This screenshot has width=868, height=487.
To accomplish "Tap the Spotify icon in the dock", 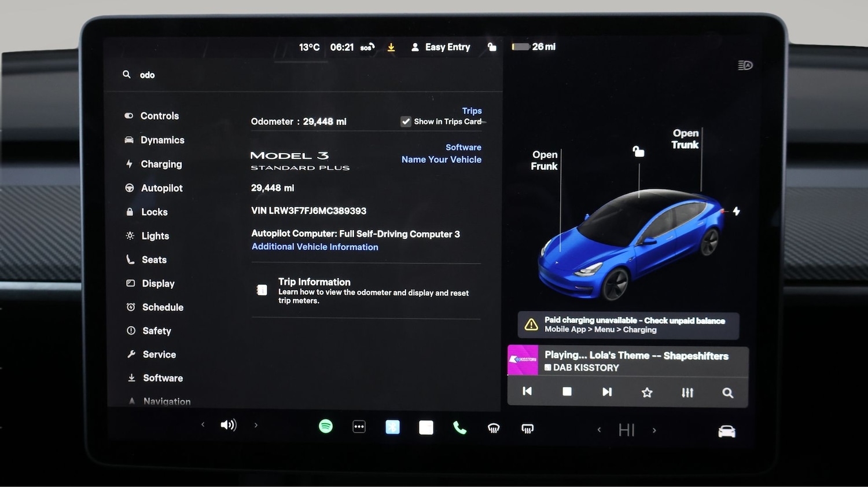I will pyautogui.click(x=325, y=426).
